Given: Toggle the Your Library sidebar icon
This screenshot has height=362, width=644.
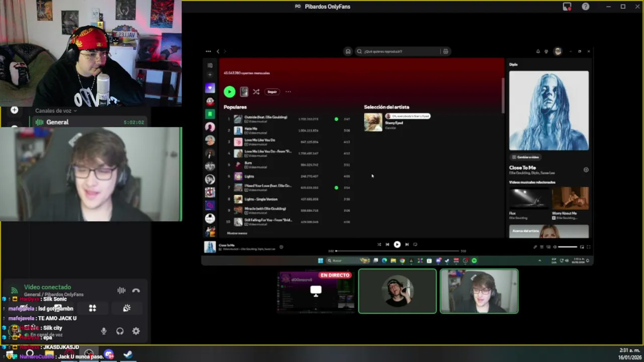Looking at the screenshot, I should click(210, 65).
